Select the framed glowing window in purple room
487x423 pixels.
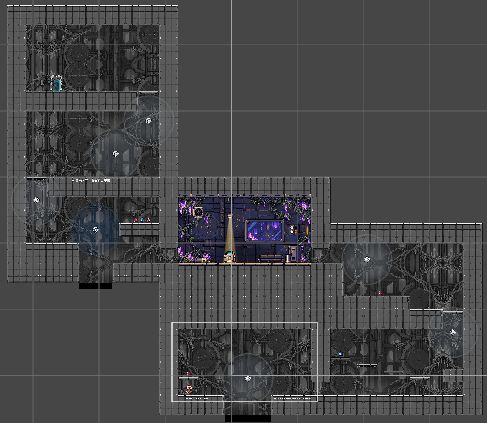[265, 230]
